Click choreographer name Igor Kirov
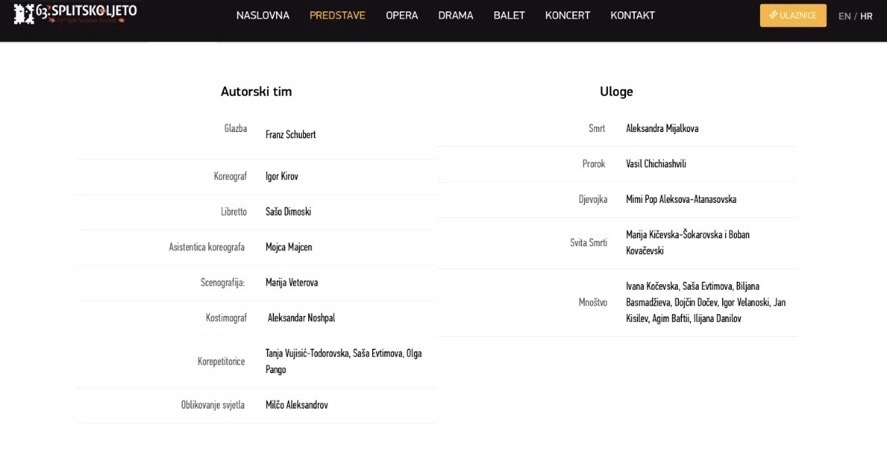The height and width of the screenshot is (449, 887). point(281,176)
